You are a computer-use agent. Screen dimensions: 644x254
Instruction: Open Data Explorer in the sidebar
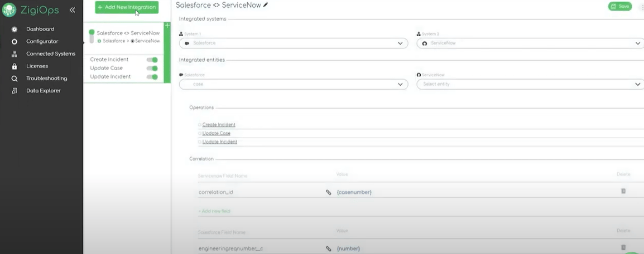click(44, 91)
